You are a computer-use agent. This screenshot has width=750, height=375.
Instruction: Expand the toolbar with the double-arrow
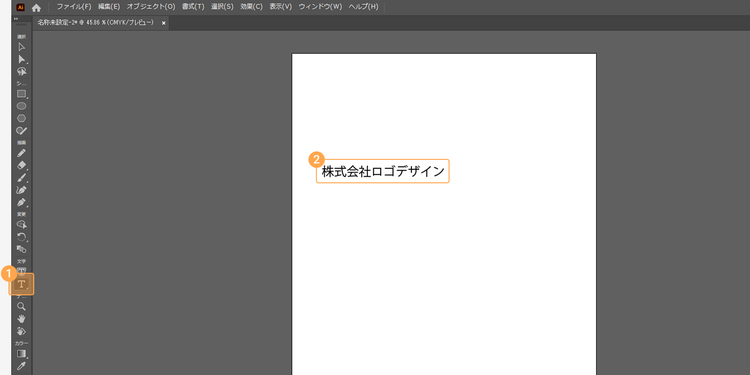coord(15,19)
